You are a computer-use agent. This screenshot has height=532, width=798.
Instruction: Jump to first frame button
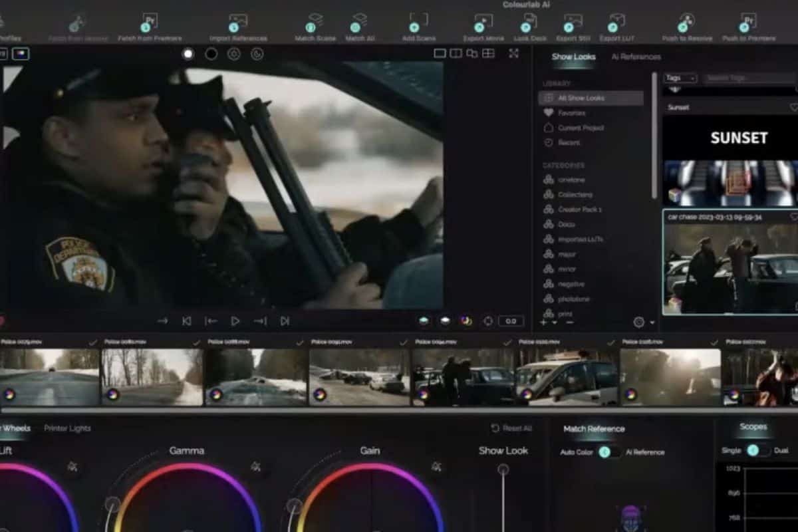[186, 321]
